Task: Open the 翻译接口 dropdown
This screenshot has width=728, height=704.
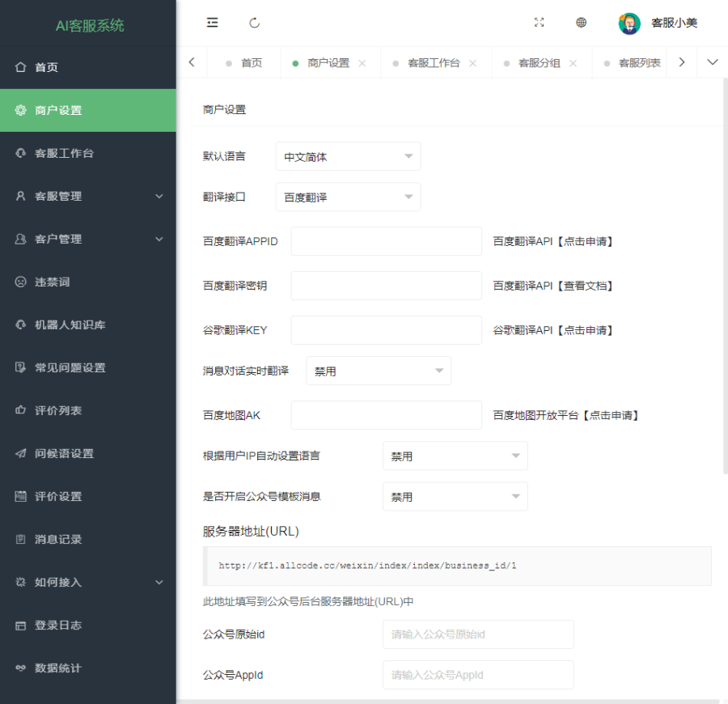Action: pyautogui.click(x=348, y=197)
